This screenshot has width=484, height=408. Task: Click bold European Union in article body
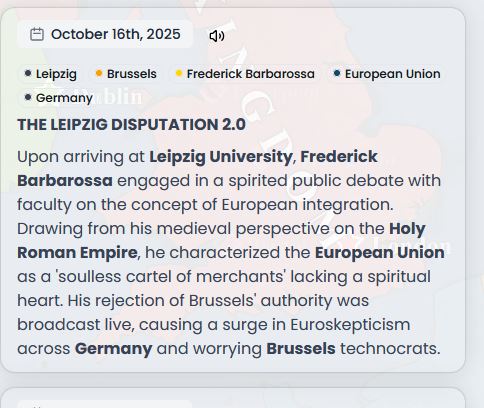click(x=380, y=253)
